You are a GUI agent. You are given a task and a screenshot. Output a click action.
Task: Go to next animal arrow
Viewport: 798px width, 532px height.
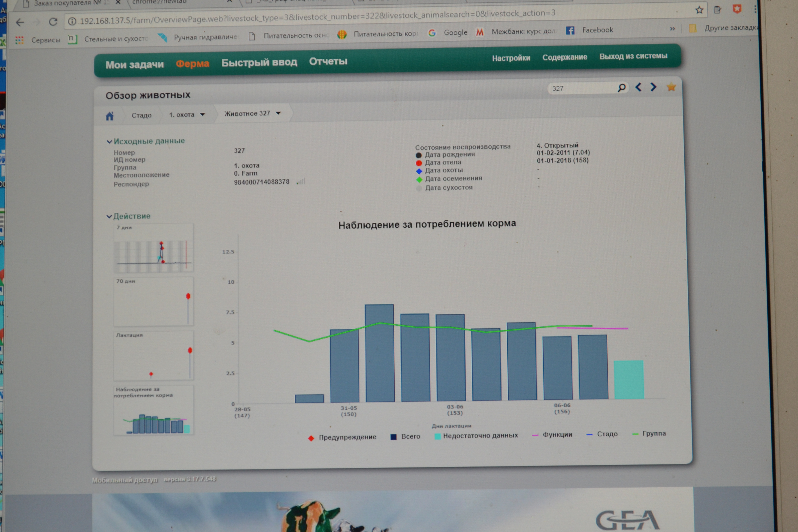(653, 87)
